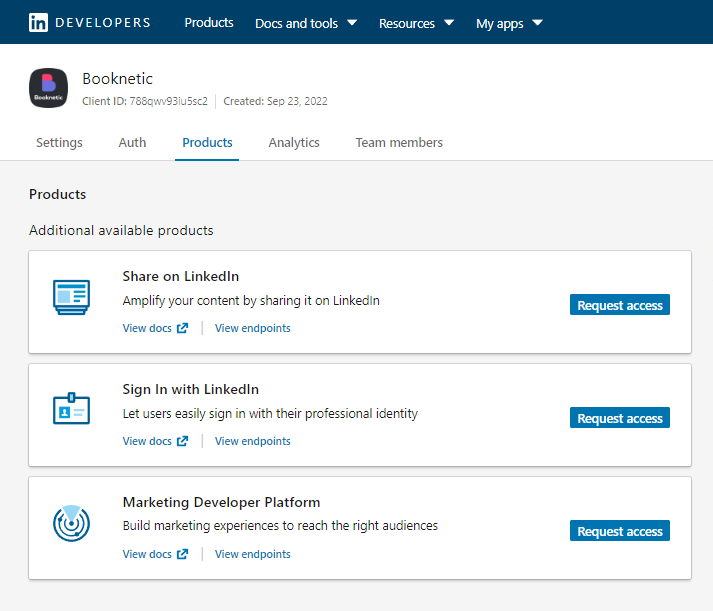Viewport: 713px width, 611px height.
Task: Click 'Let users easily sign in' description
Action: click(270, 414)
